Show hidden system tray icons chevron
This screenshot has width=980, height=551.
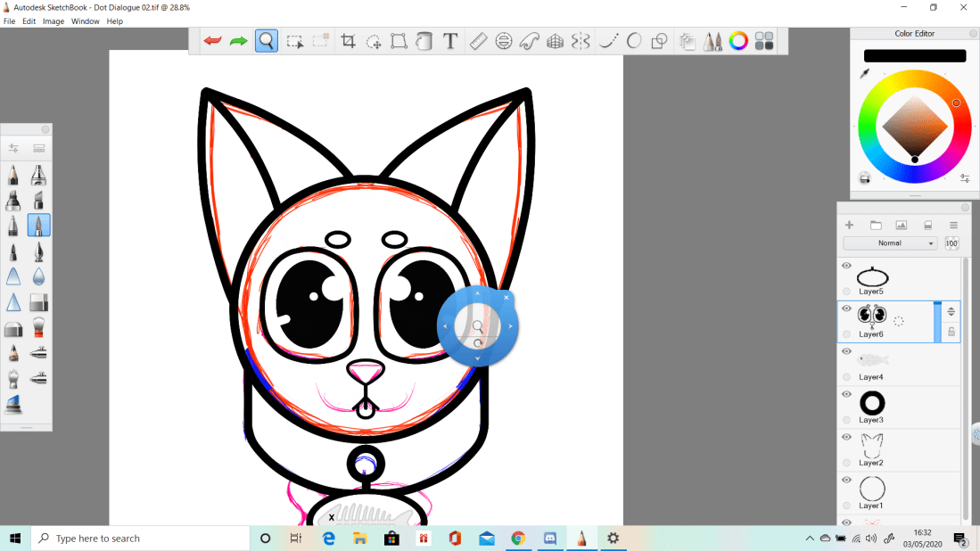point(810,539)
